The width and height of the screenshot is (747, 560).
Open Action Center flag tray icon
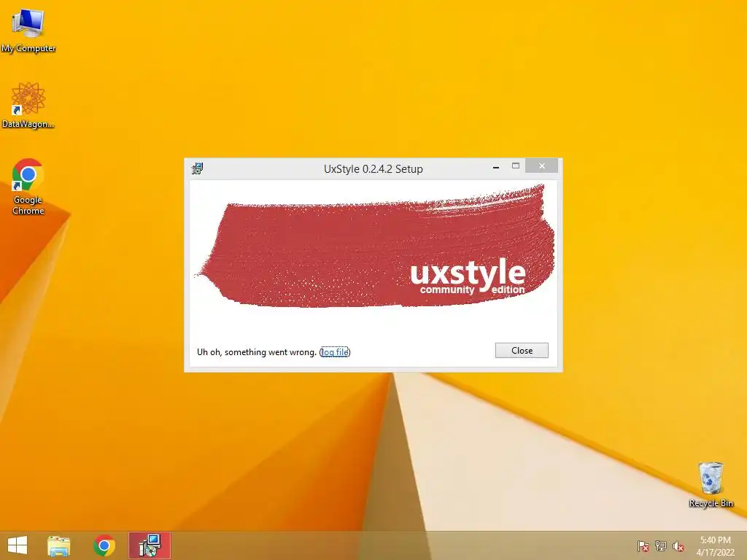pyautogui.click(x=643, y=546)
